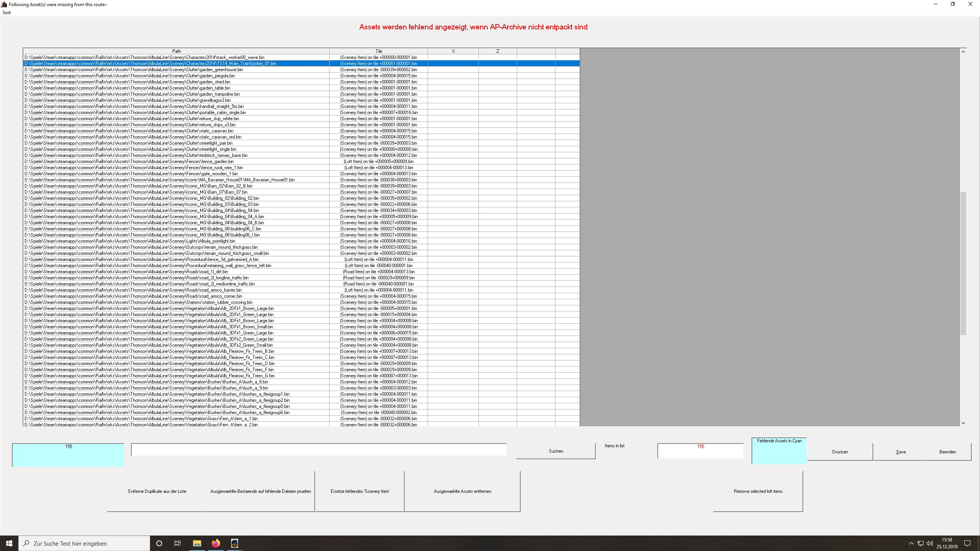Screen dimensions: 980x551
Task: Open Task View in the taskbar
Action: point(178,543)
